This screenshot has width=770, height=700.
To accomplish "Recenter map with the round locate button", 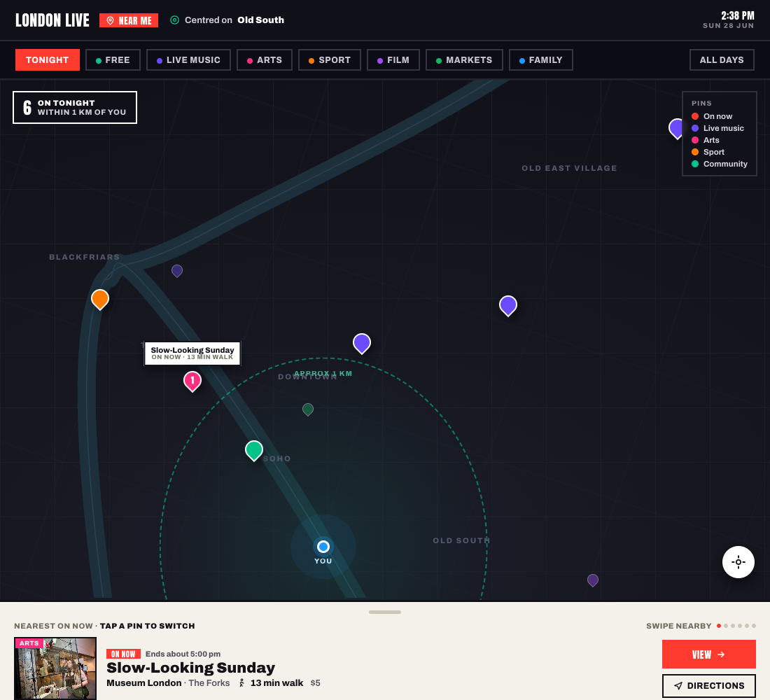I will [738, 562].
